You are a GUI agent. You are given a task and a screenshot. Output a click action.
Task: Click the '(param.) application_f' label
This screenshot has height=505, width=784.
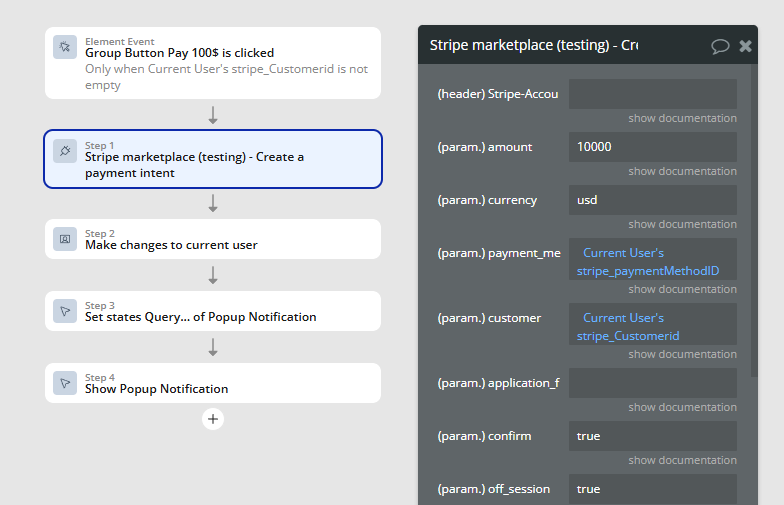click(x=498, y=383)
